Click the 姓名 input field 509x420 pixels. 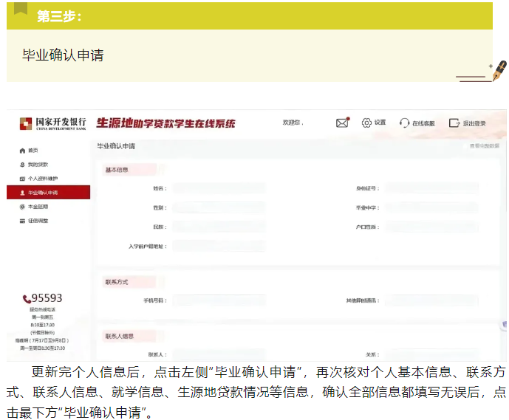219,188
